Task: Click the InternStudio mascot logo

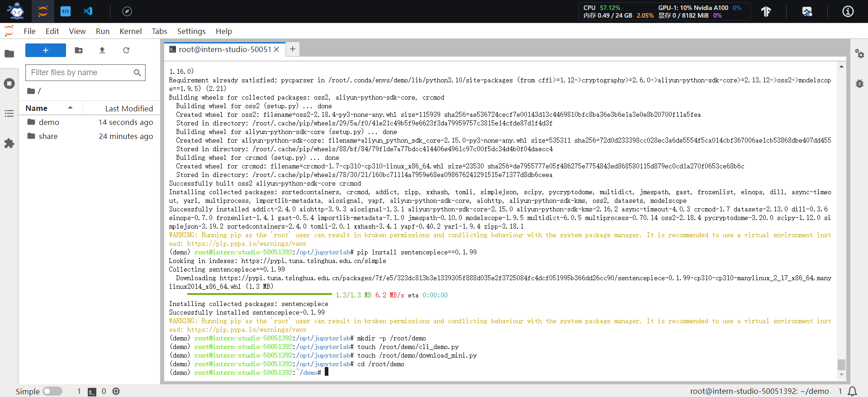Action: click(16, 11)
